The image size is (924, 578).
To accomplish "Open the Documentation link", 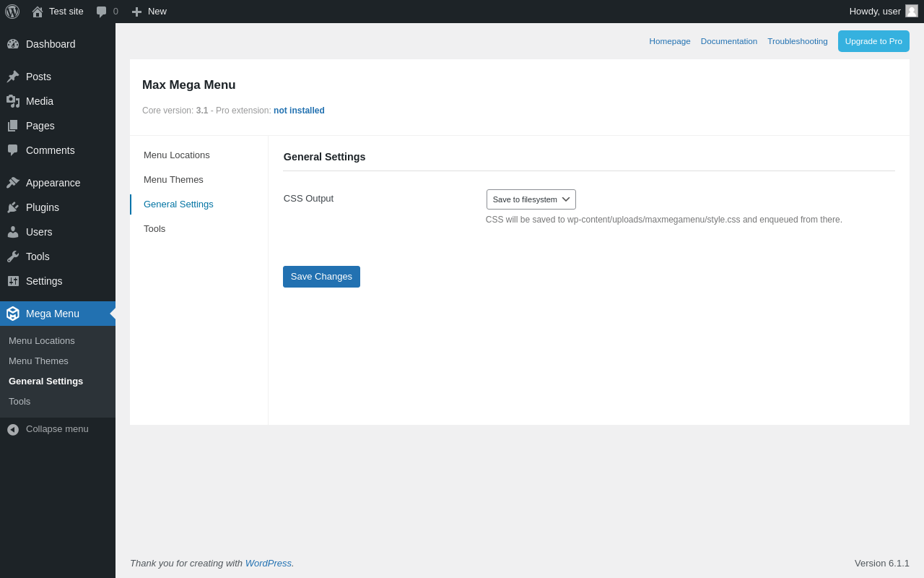I will coord(729,41).
